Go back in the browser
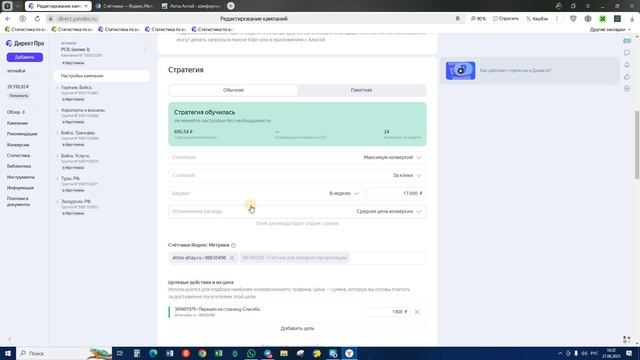Viewport: 640px width, 360px height. tap(8, 19)
